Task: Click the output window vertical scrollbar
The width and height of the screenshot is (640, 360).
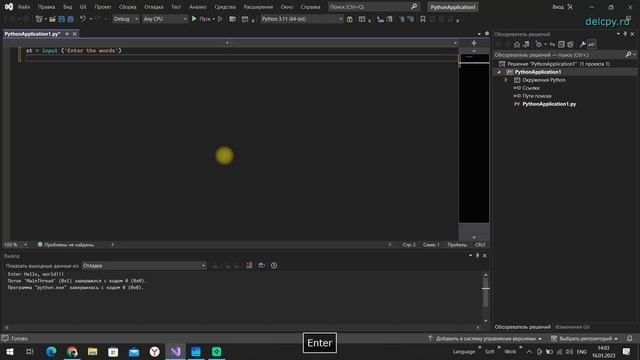Action: (485, 297)
